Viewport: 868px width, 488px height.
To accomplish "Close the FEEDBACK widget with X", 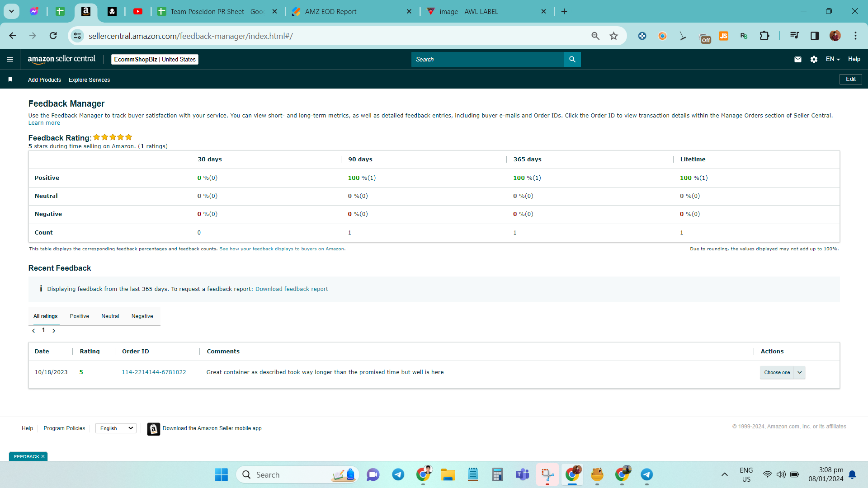I will (x=43, y=457).
